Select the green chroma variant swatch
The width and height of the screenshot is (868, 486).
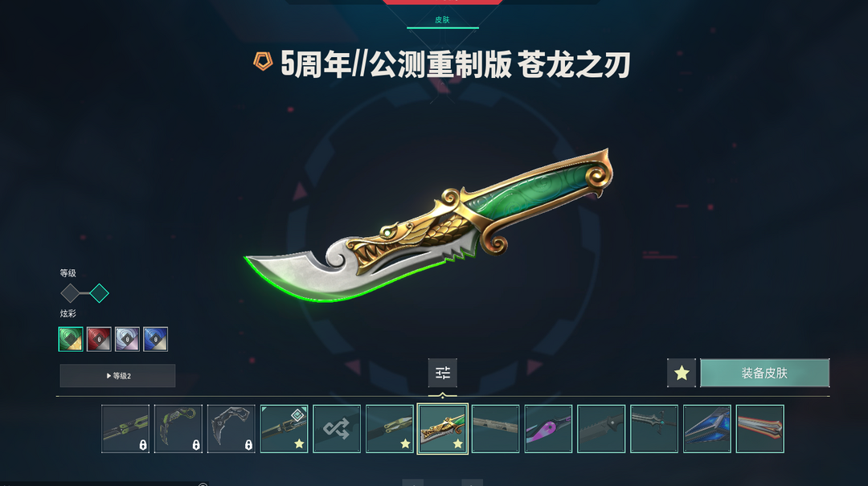click(71, 339)
